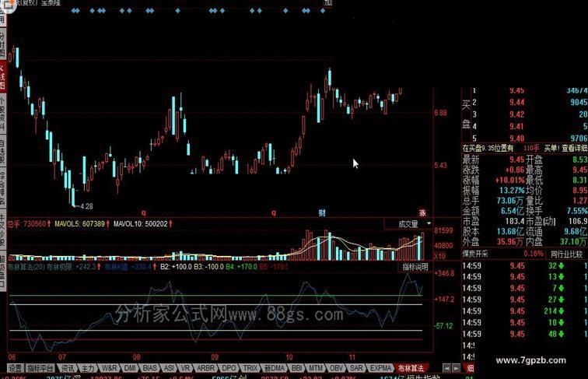Click the 查看详细 view details link
Viewport: 588px width, 379px height.
(575, 148)
